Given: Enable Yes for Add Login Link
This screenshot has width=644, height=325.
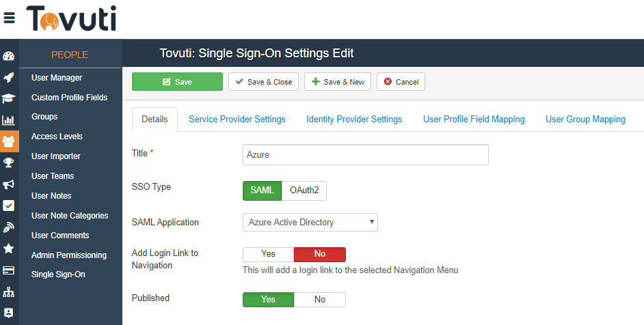Looking at the screenshot, I should [x=268, y=254].
